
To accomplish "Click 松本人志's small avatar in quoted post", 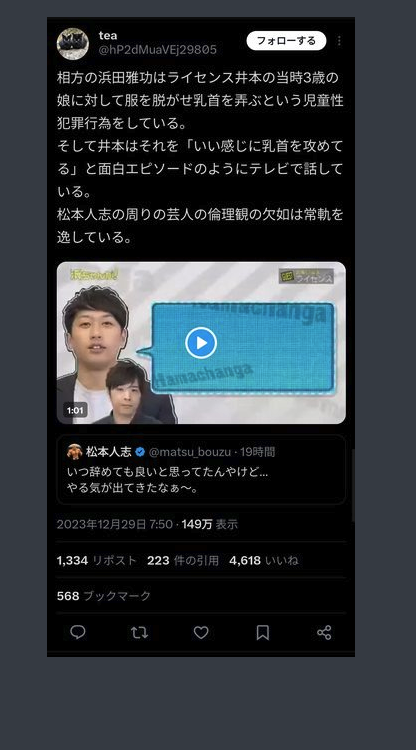I will pyautogui.click(x=75, y=452).
